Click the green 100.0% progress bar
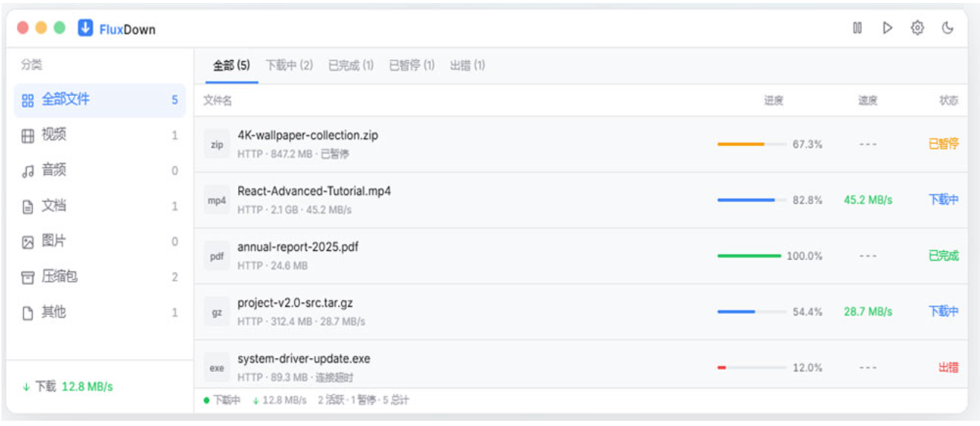Viewport: 980px width, 426px height. (749, 255)
